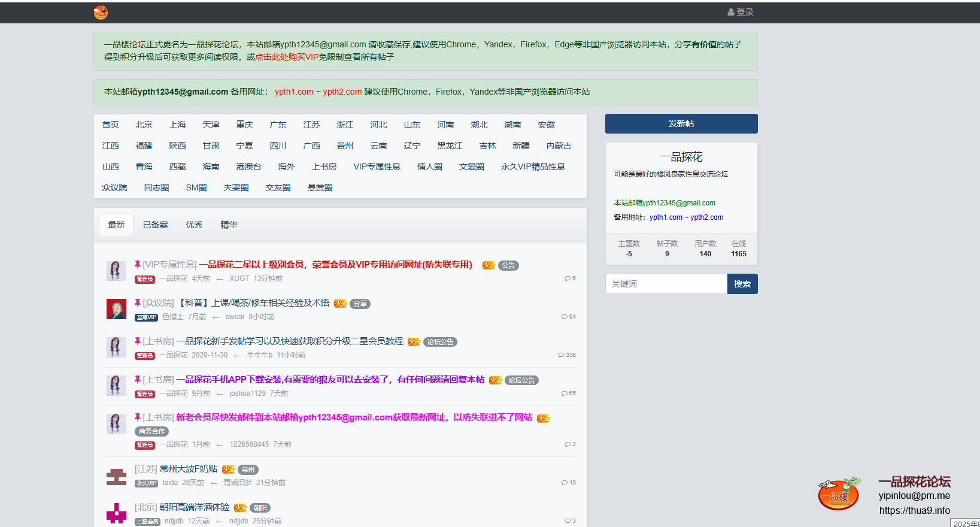Click the fire icon beside the 常州 tag

pos(229,470)
